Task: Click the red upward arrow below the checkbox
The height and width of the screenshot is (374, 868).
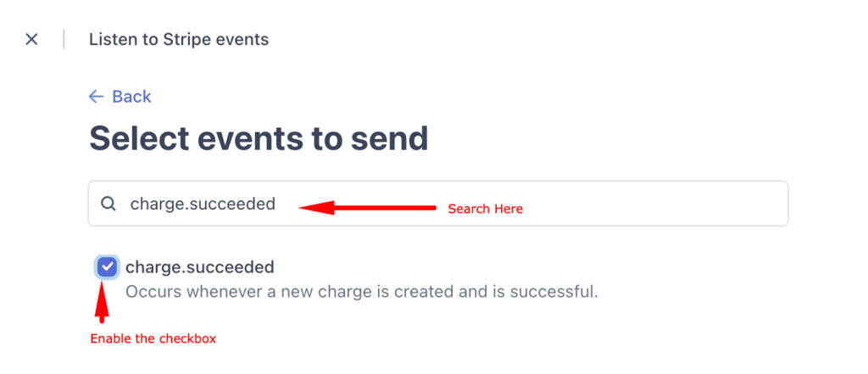Action: click(x=102, y=302)
